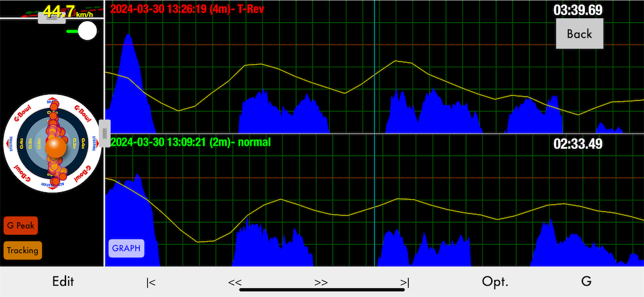
Task: Open the Opt. options menu
Action: (495, 282)
